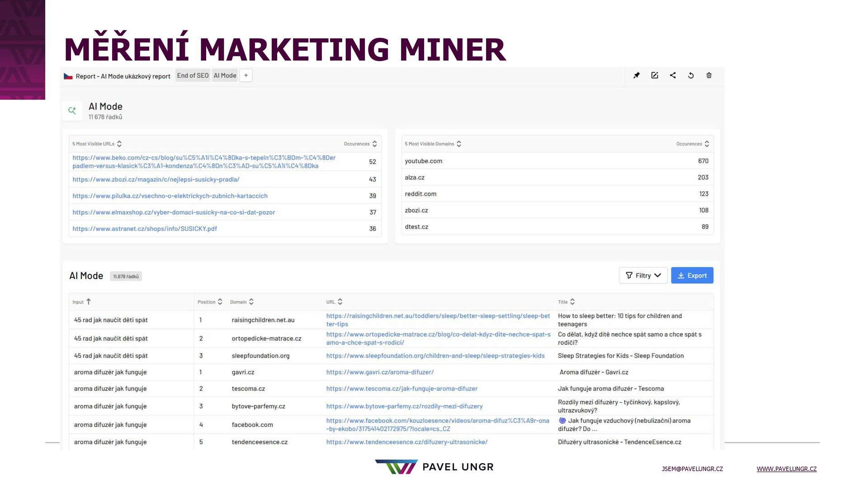This screenshot has width=868, height=488.
Task: Switch to End of SEO tab
Action: pos(193,75)
